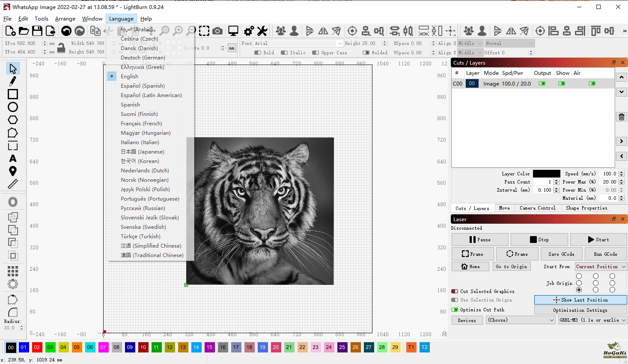Select the Draw Lines pencil tool
Viewport: 628px width, 364px height.
pos(13,81)
